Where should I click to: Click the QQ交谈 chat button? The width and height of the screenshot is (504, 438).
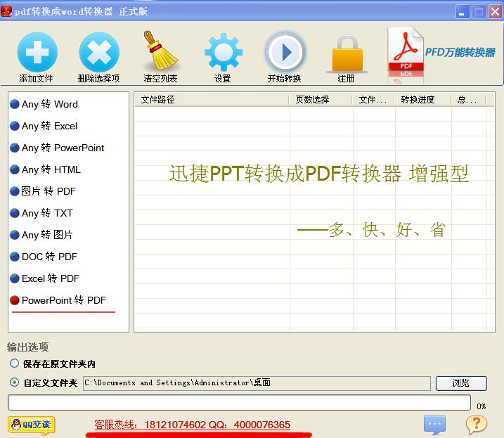click(x=32, y=425)
